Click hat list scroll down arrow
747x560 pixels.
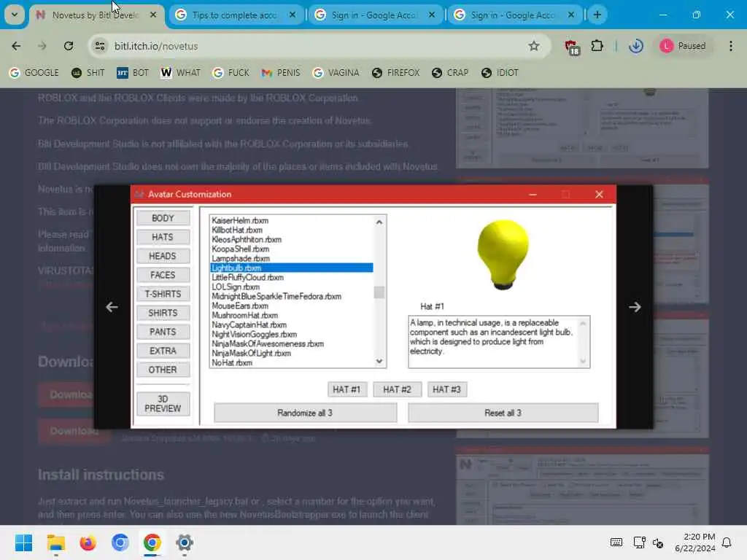tap(379, 362)
